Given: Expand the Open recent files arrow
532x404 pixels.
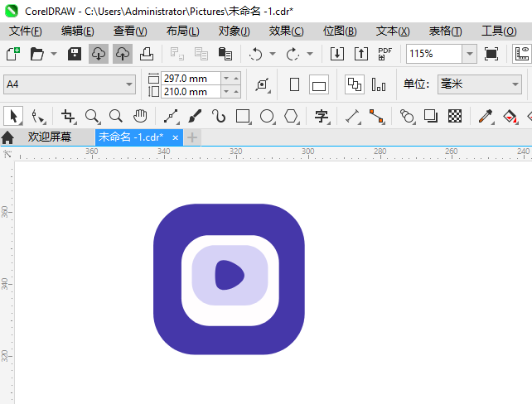Looking at the screenshot, I should 54,54.
